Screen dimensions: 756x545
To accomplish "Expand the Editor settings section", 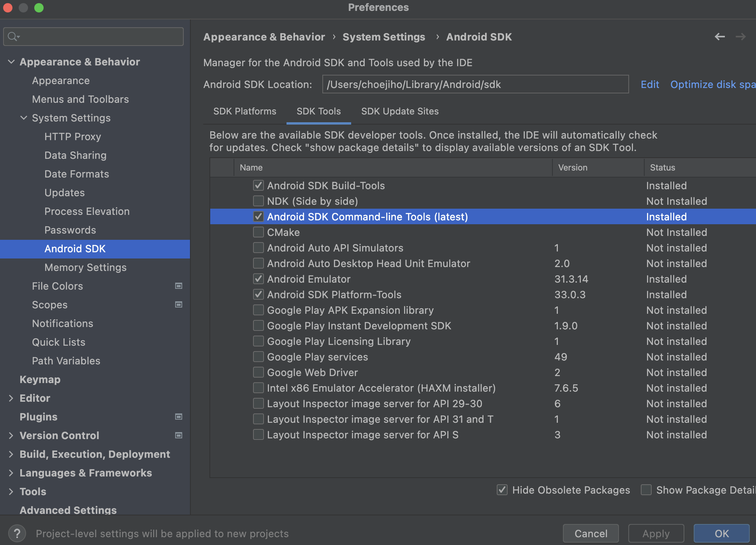I will coord(11,398).
